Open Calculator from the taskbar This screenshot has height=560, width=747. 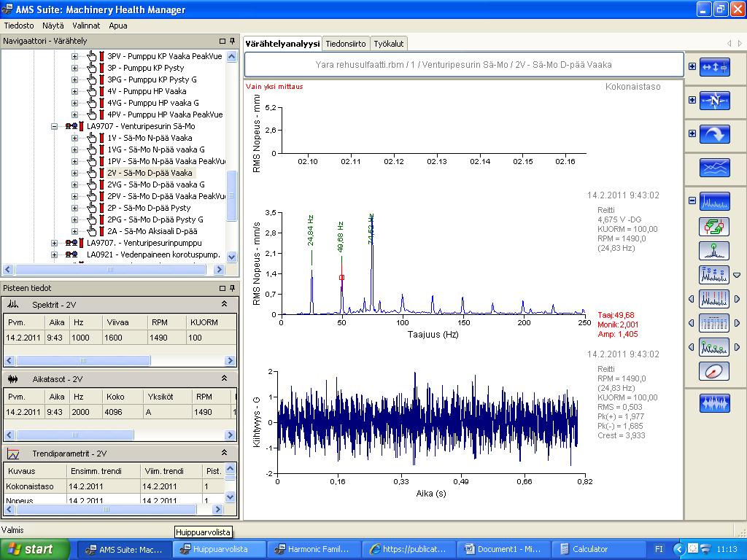tap(599, 549)
